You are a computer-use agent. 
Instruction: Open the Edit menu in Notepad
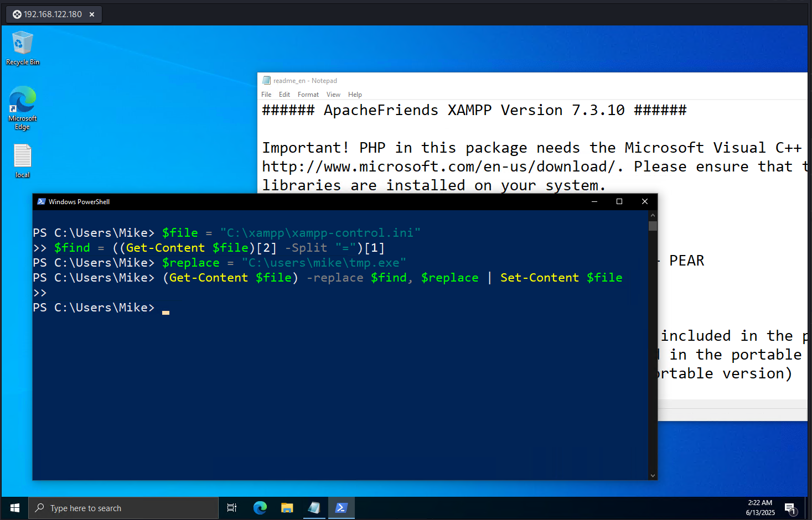285,95
